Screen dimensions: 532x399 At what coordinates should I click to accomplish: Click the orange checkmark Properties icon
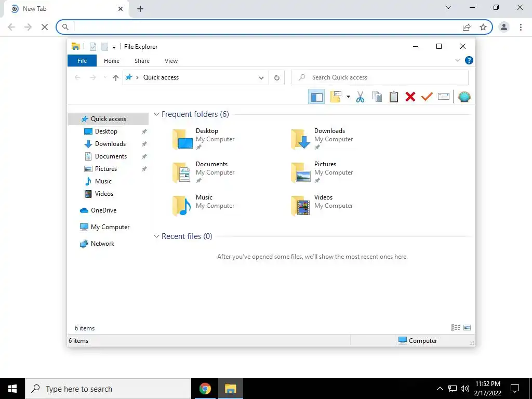(x=427, y=97)
